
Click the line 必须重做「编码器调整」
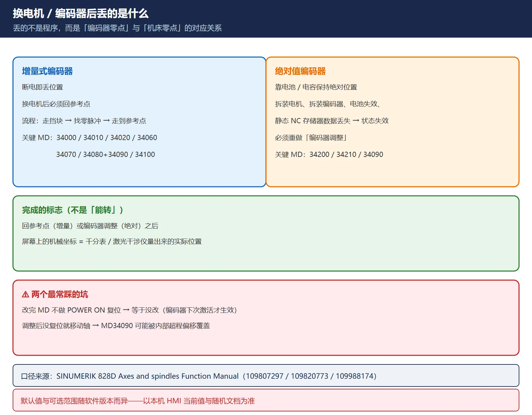(312, 138)
